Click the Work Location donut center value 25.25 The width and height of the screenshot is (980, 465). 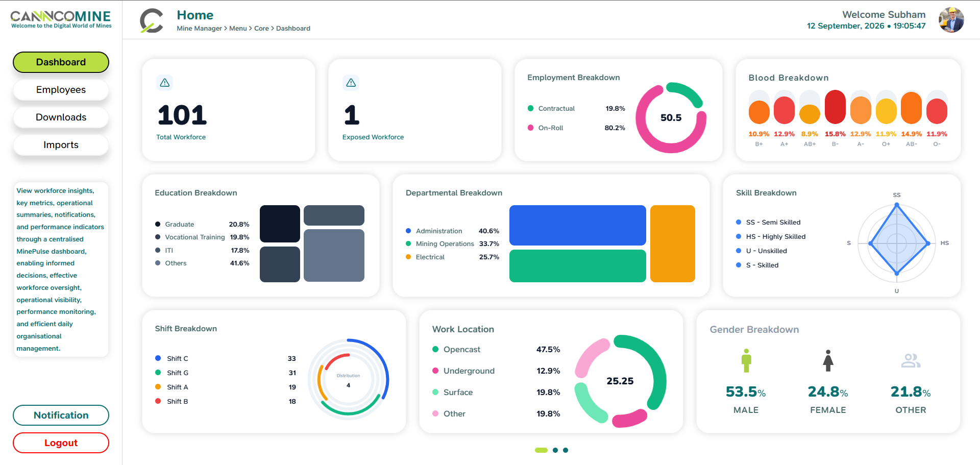[x=620, y=381]
